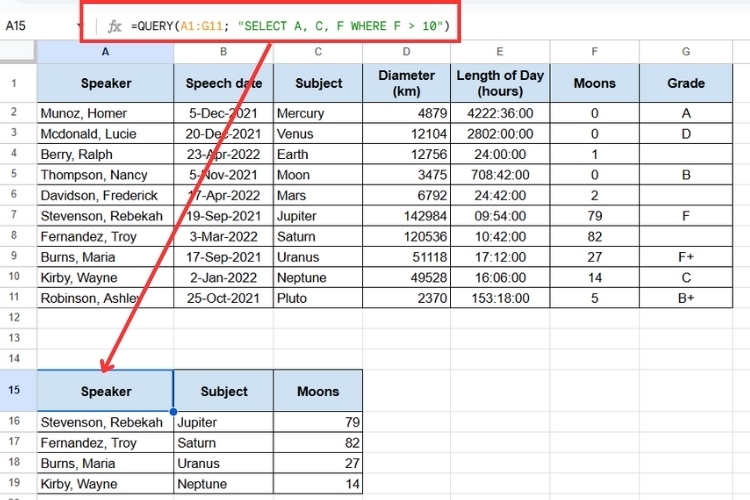
Task: Select cell containing Berry, Ralph
Action: pos(105,155)
